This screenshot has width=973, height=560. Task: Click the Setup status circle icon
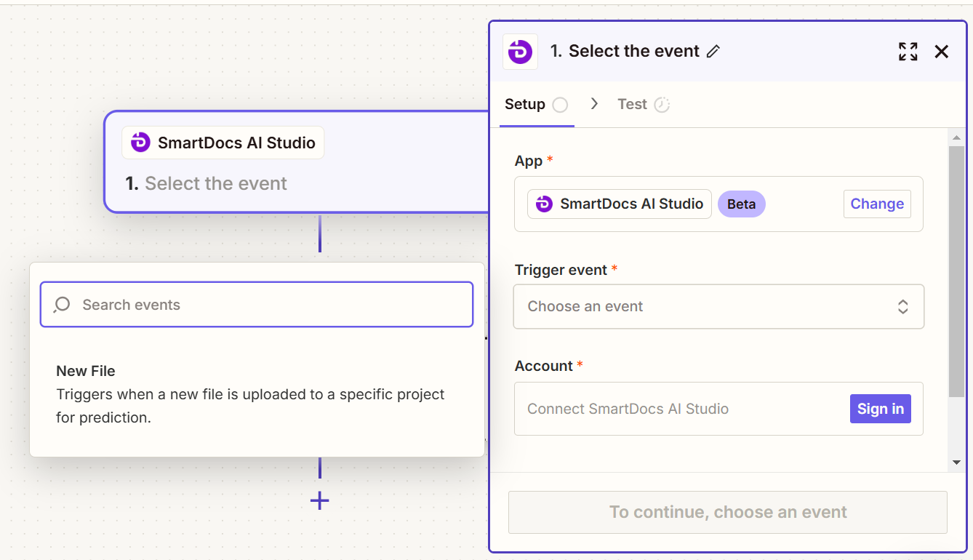(x=560, y=105)
